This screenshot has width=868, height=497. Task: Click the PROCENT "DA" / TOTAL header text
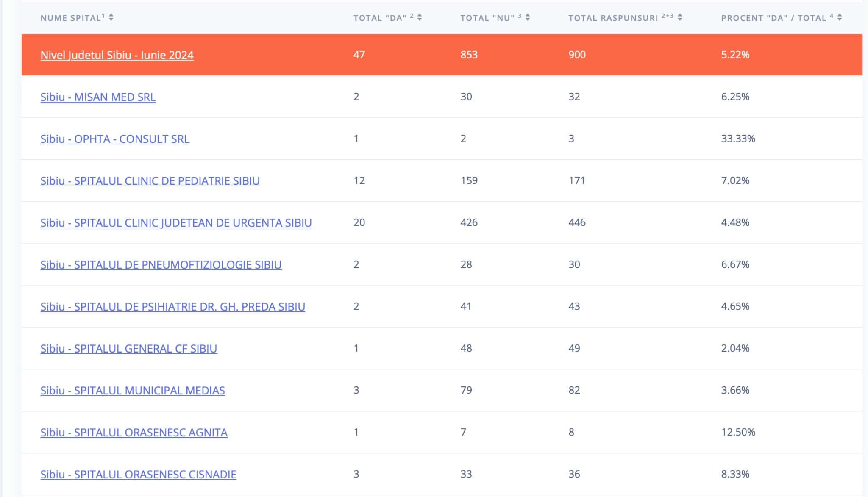tap(777, 18)
